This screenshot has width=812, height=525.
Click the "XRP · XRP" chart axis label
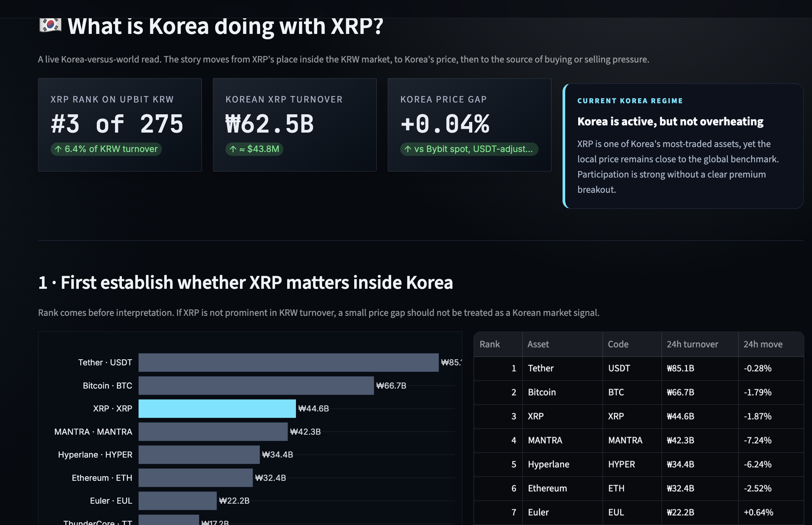[x=113, y=408]
